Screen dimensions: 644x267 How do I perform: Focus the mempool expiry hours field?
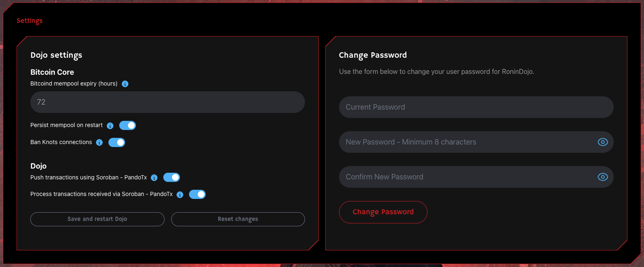[x=167, y=102]
